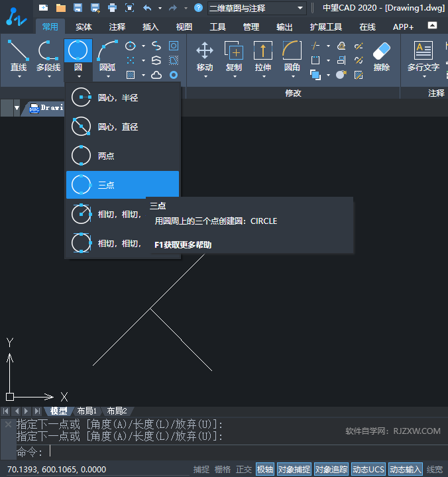Choose Center, Diameter (圆心, 直径) circle option

[123, 127]
